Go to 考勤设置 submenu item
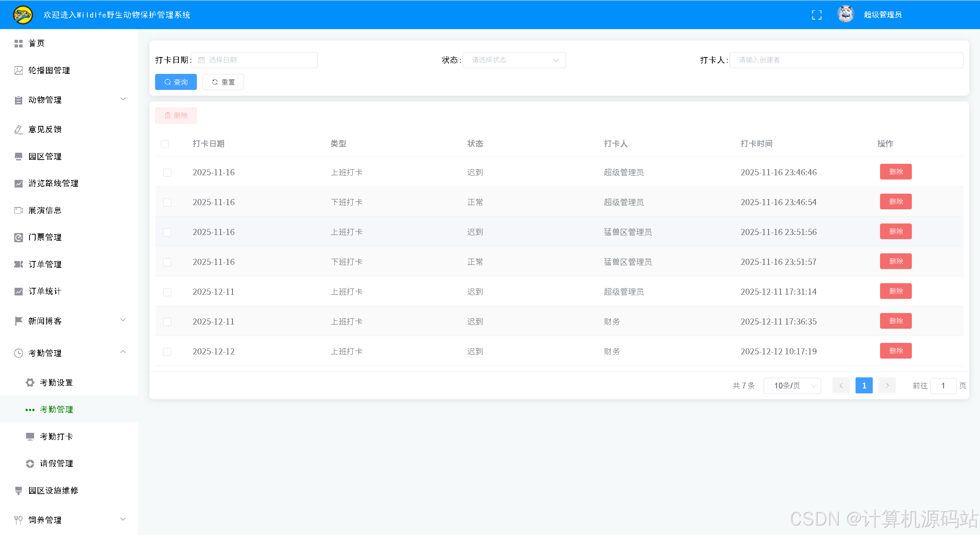Viewport: 980px width, 535px height. click(x=69, y=383)
